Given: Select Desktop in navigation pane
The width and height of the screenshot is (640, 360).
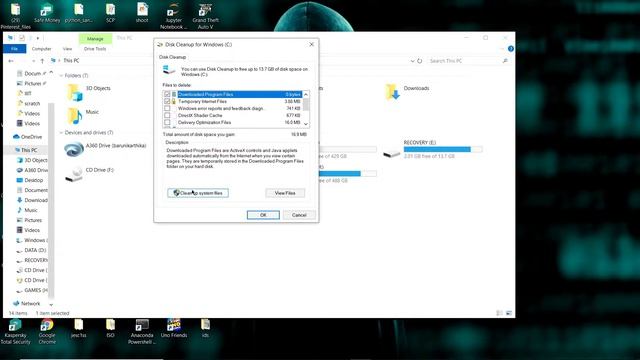Looking at the screenshot, I should pyautogui.click(x=30, y=180).
